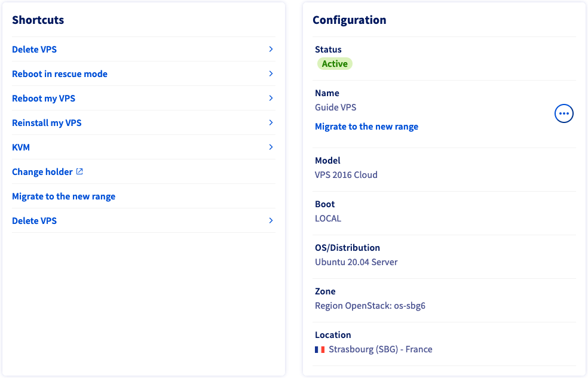Click the chevron next to Reinstall my VPS
This screenshot has width=588, height=378.
coord(271,122)
